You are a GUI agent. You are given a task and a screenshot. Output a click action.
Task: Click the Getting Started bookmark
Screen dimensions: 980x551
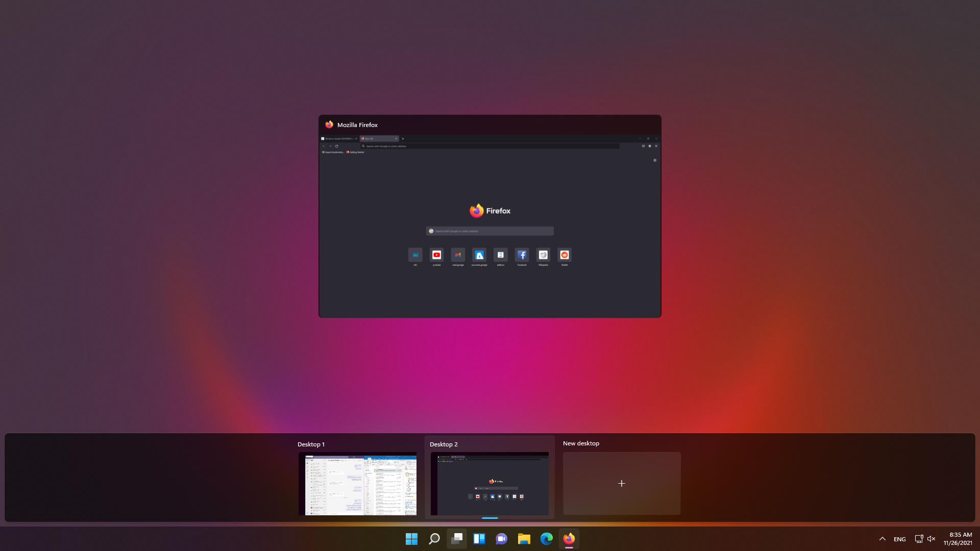click(355, 152)
